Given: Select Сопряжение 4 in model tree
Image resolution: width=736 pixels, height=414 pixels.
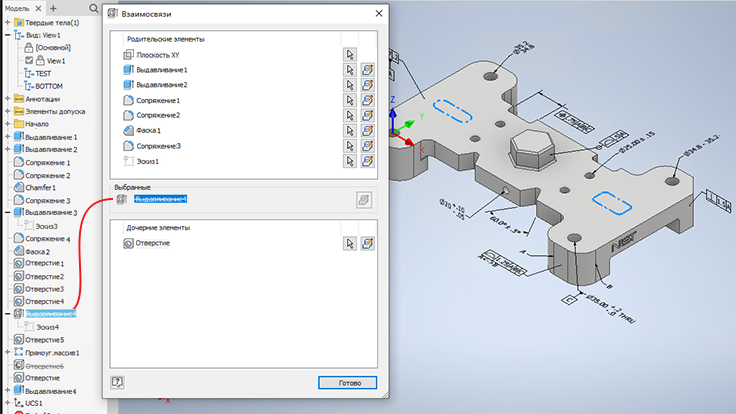Looking at the screenshot, I should click(48, 238).
